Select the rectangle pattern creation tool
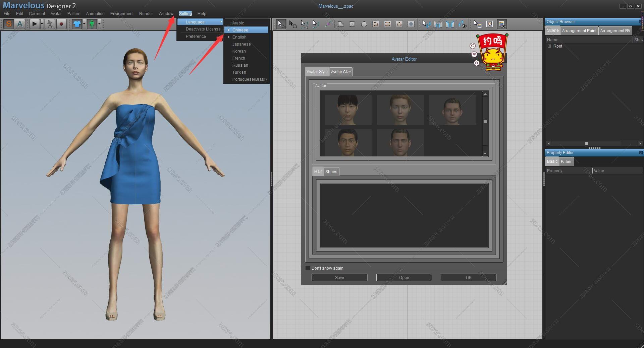The height and width of the screenshot is (348, 644). [352, 24]
